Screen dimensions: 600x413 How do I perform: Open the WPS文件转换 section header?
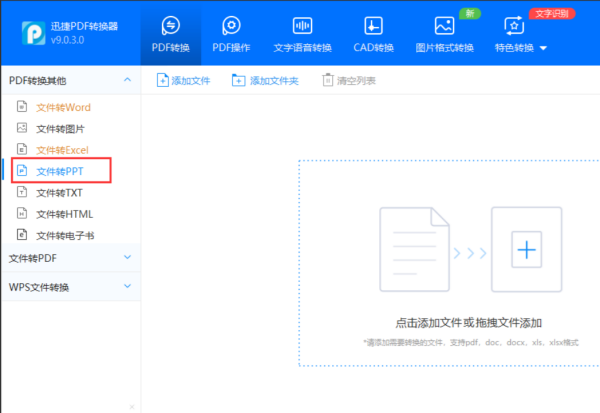(x=71, y=287)
